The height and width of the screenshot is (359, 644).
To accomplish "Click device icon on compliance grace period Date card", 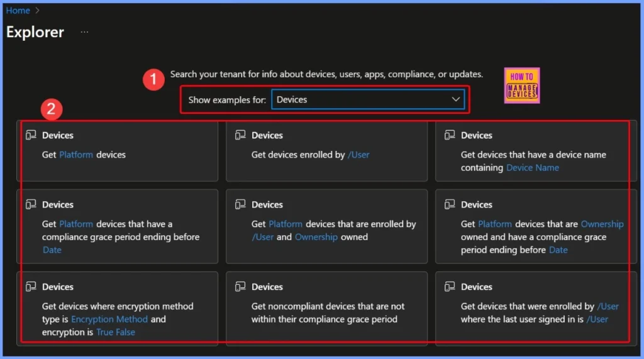I will [x=31, y=204].
